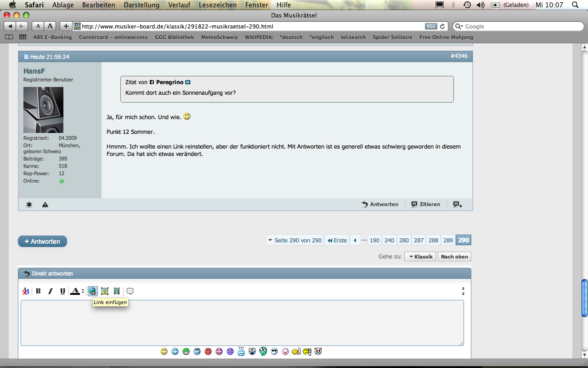Click the insert video filmstrip icon
Image resolution: width=588 pixels, height=368 pixels.
[117, 291]
